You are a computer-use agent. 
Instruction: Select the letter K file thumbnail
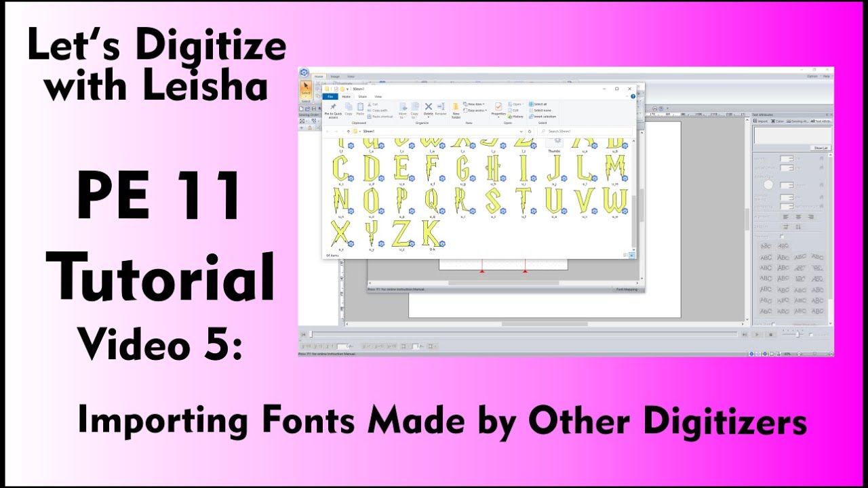(431, 232)
